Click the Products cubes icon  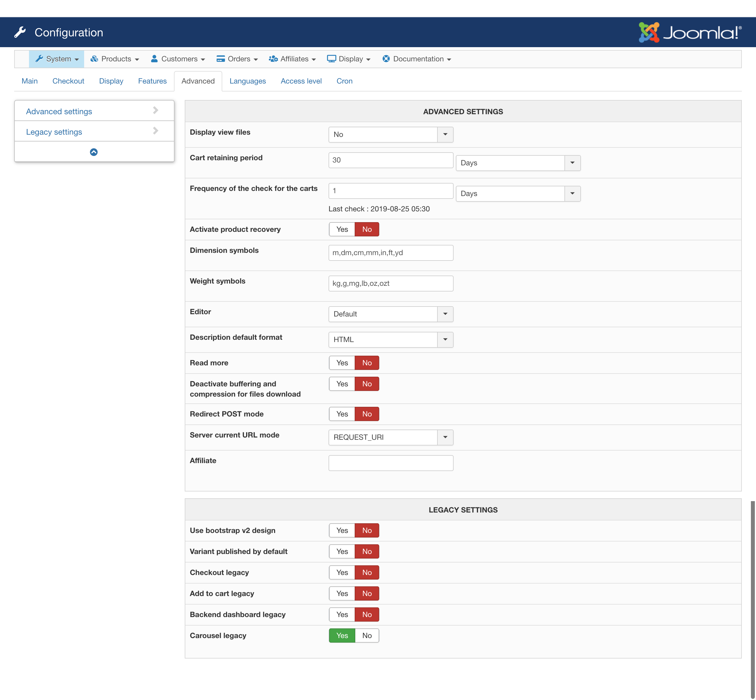94,59
